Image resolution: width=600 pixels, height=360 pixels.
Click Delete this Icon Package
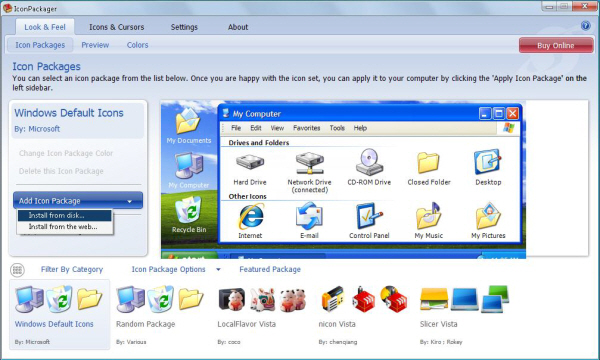(61, 171)
